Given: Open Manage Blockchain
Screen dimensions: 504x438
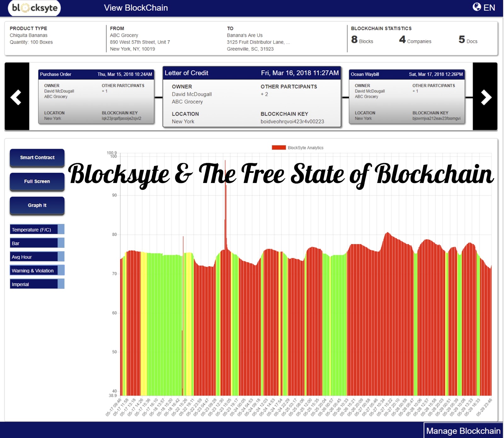Looking at the screenshot, I should 463,431.
